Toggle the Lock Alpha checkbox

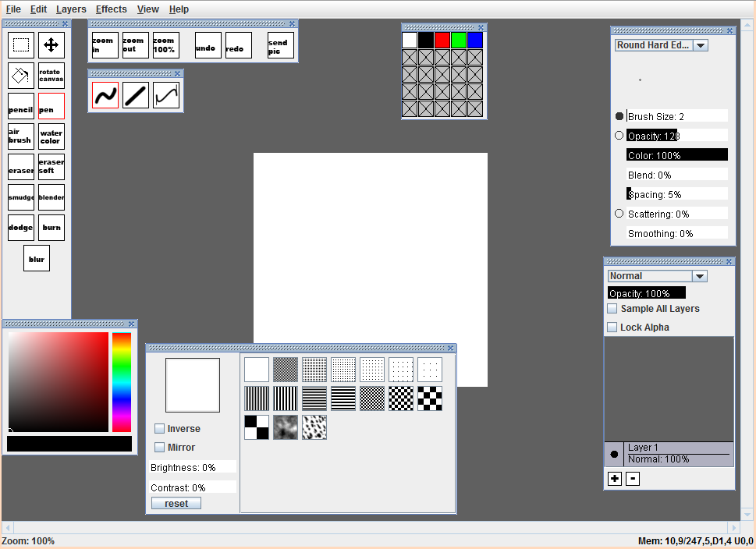click(612, 328)
